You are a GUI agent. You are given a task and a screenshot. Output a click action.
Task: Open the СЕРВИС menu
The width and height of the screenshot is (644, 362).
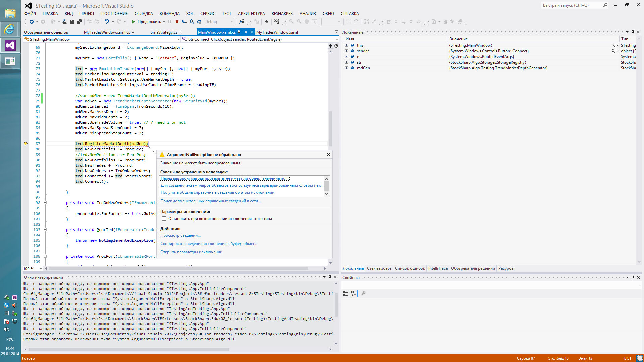[x=208, y=14]
